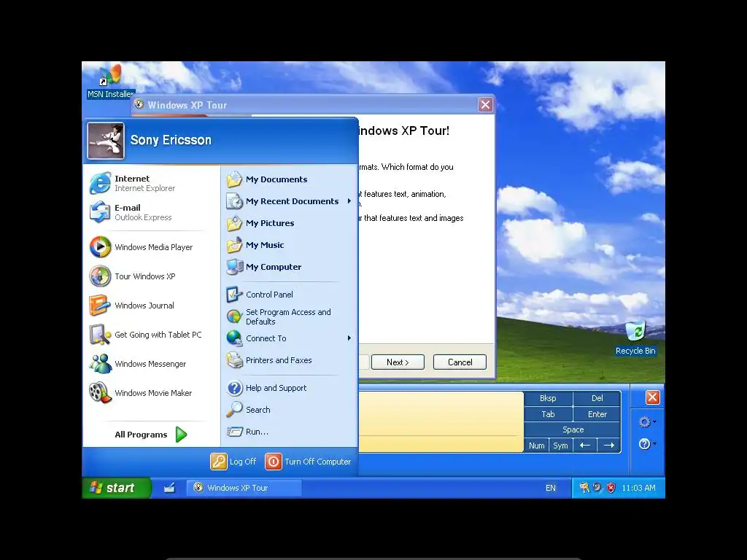Click the Log Off button
Image resolution: width=747 pixels, height=560 pixels.
[233, 462]
